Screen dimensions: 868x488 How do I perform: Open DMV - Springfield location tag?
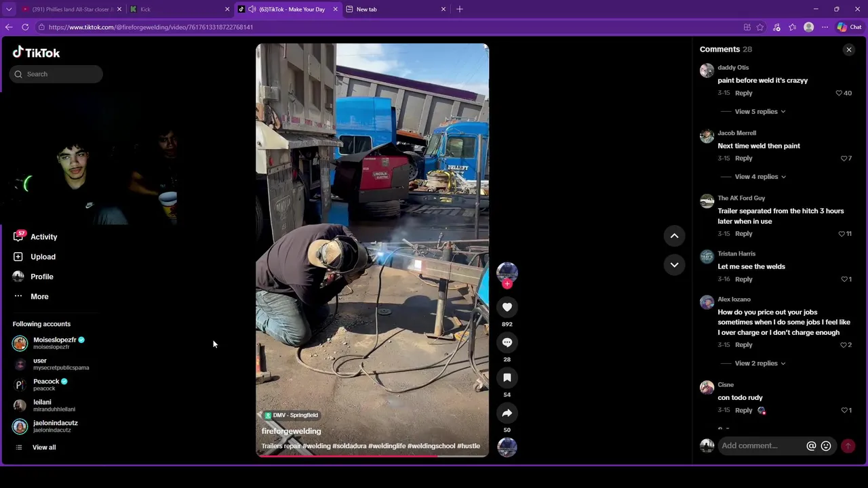pyautogui.click(x=292, y=415)
